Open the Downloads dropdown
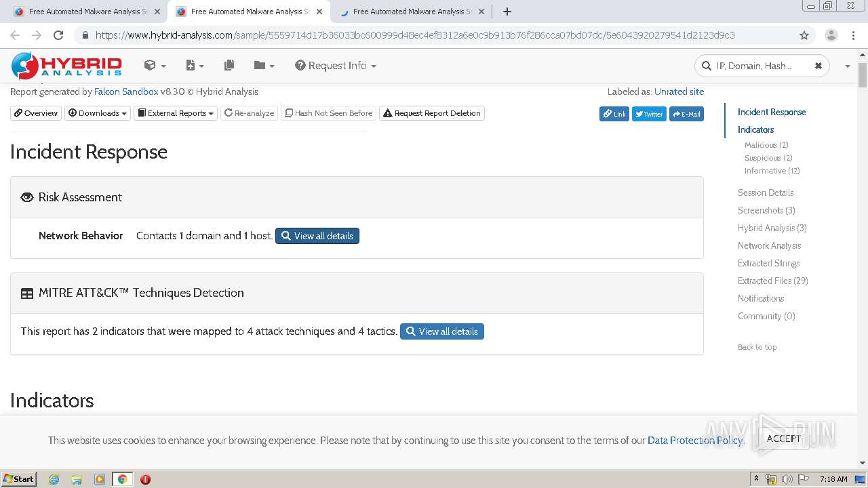This screenshot has width=868, height=488. [x=98, y=113]
